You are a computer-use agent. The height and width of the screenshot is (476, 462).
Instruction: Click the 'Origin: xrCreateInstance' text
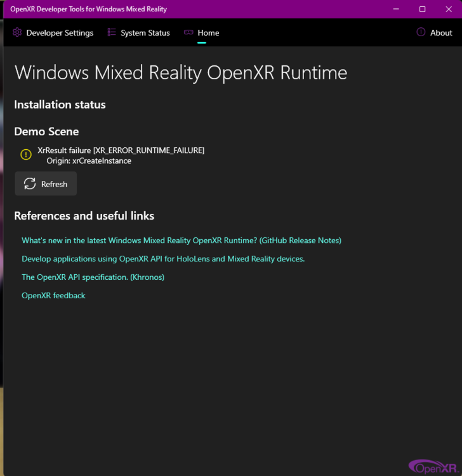(x=89, y=161)
